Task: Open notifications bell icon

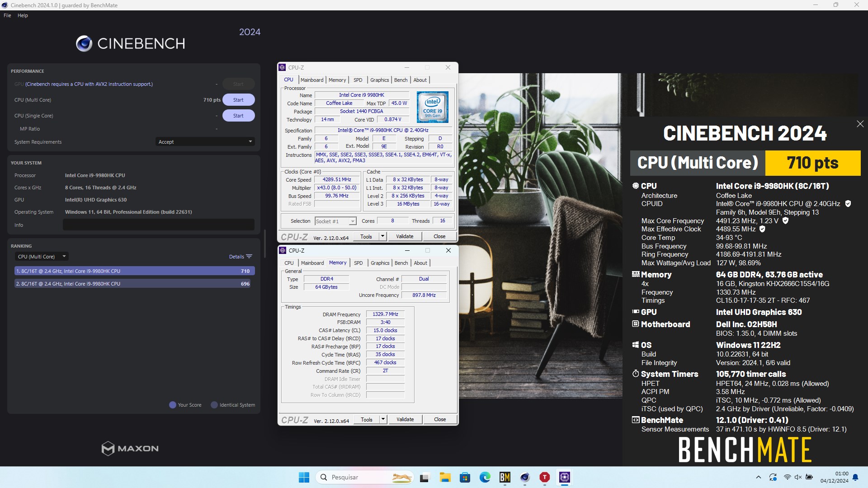Action: tap(855, 477)
